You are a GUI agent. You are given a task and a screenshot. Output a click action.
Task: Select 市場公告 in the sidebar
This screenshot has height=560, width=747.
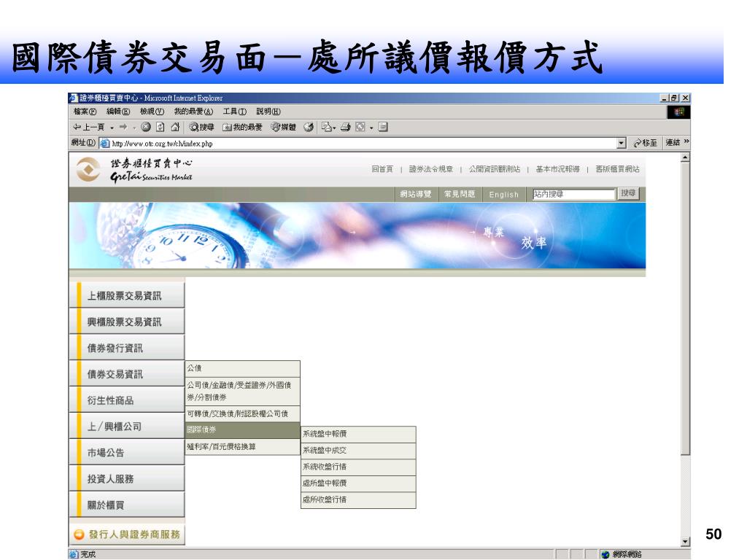pos(127,453)
